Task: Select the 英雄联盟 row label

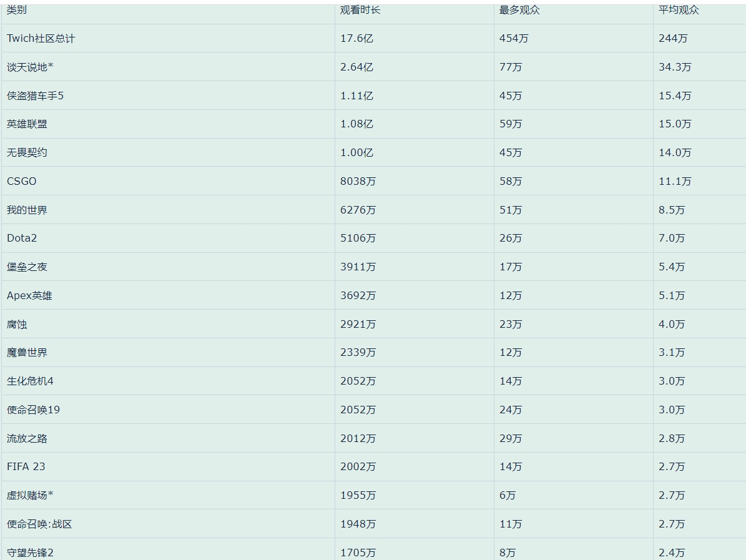Action: pyautogui.click(x=27, y=124)
